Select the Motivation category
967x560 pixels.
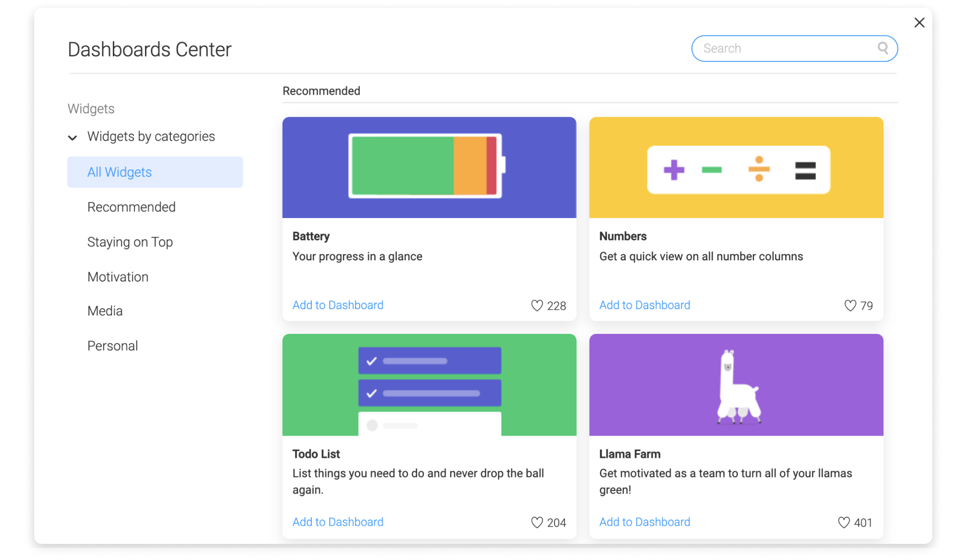pos(118,277)
